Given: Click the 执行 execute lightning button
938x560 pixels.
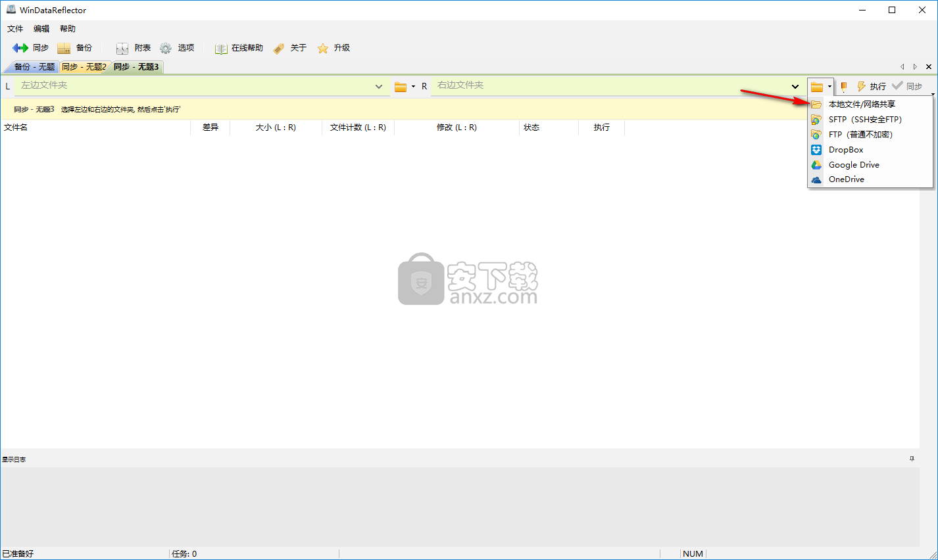Looking at the screenshot, I should point(871,87).
